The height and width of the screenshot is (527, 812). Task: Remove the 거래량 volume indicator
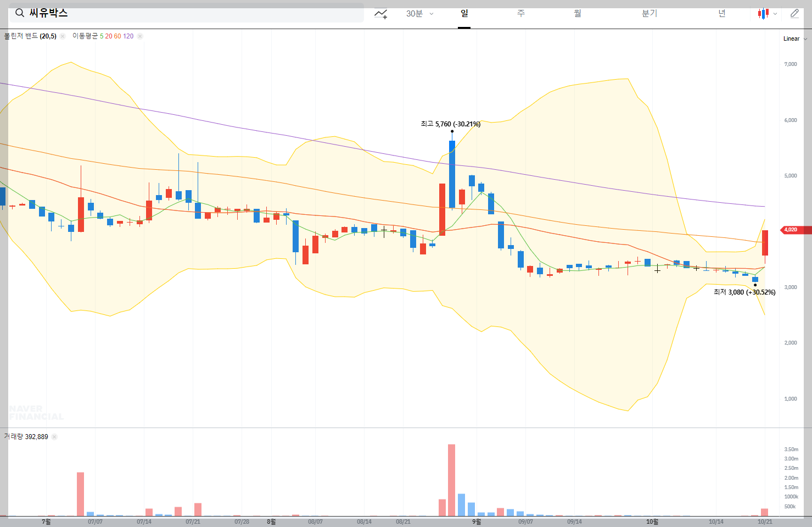pos(54,437)
